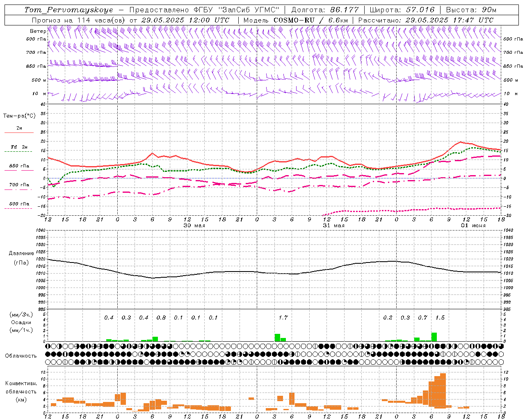
Task: Click the Осадки precipitation label
Action: pyautogui.click(x=21, y=322)
